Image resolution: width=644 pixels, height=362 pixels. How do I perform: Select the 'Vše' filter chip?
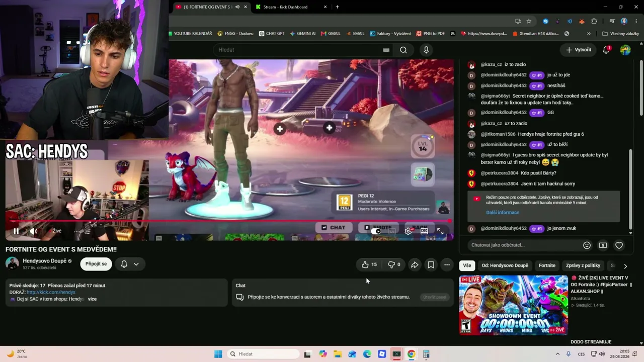(x=467, y=265)
